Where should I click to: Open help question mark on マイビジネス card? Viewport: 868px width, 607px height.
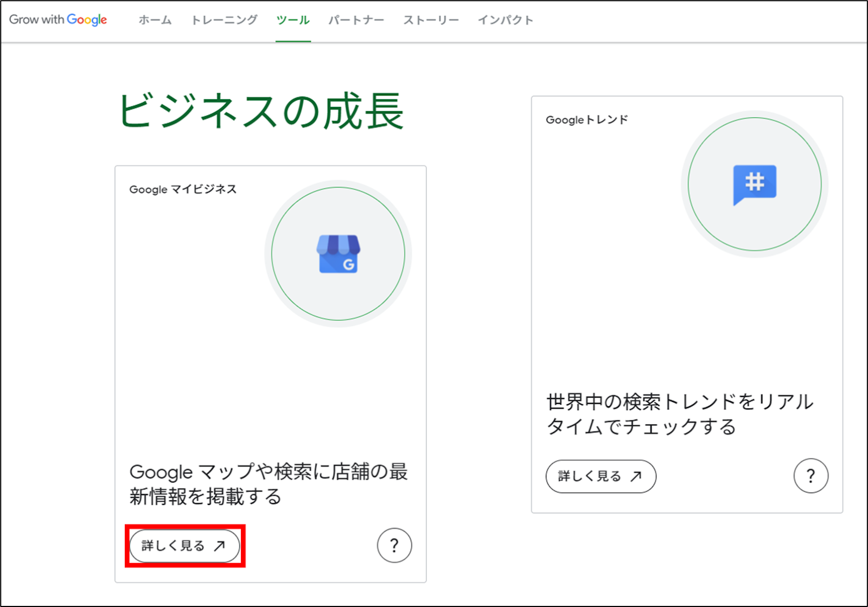(x=394, y=545)
